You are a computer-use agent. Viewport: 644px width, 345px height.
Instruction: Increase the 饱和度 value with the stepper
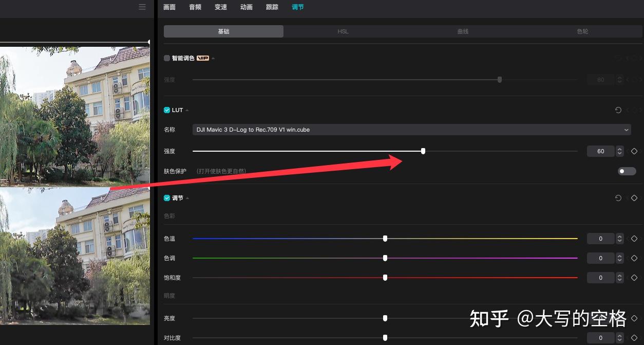(x=619, y=275)
